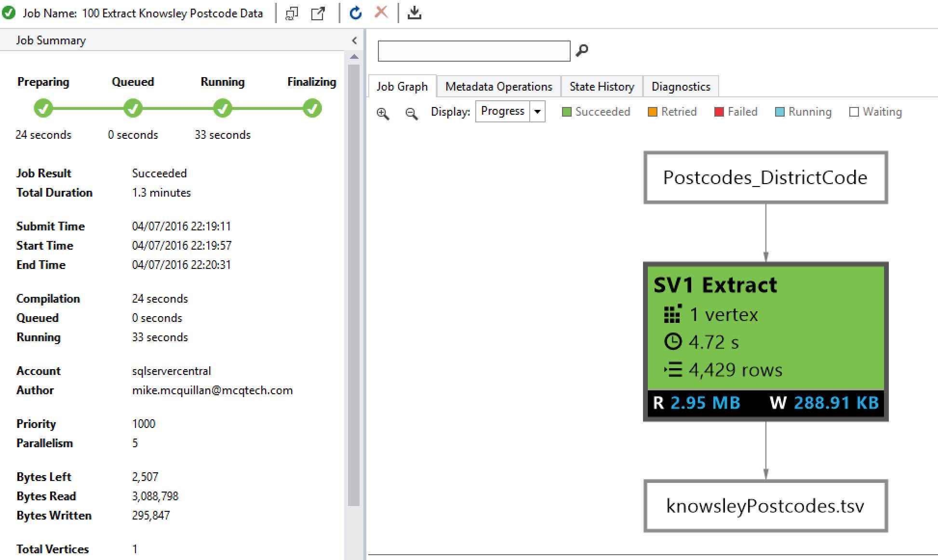Switch to the Metadata Operations tab
This screenshot has width=938, height=560.
click(x=498, y=87)
